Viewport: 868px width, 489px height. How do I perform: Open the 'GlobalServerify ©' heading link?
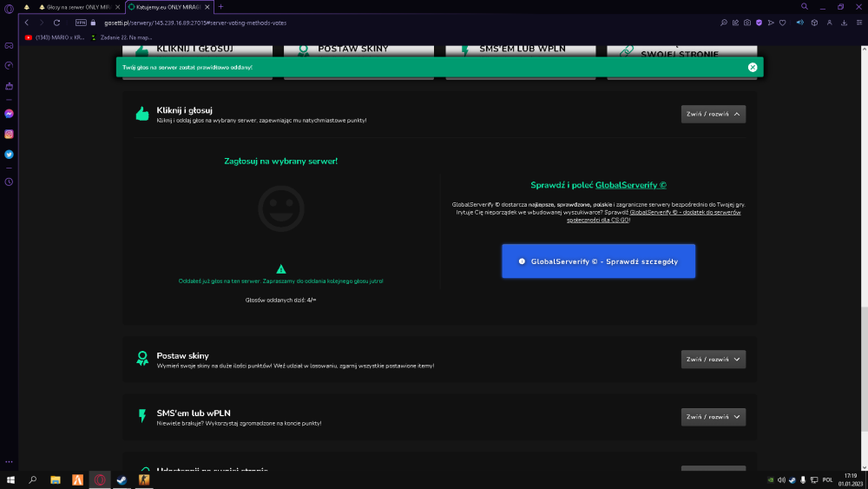[x=630, y=185]
